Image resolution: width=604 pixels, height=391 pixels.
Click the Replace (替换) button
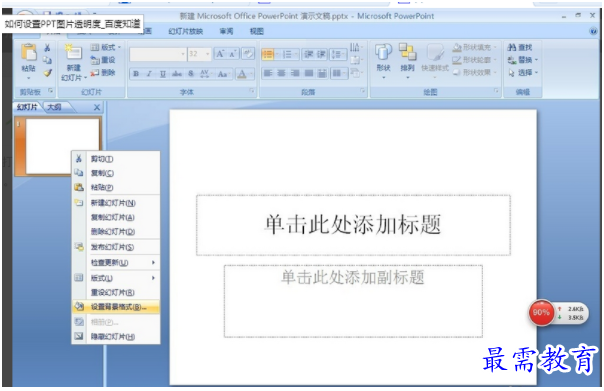522,60
